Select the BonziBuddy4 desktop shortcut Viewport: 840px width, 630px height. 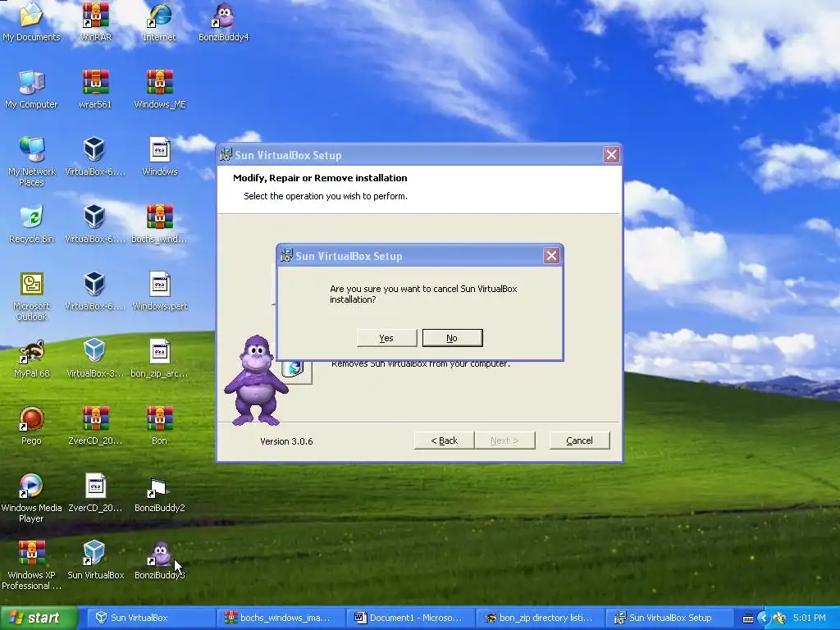[x=223, y=22]
